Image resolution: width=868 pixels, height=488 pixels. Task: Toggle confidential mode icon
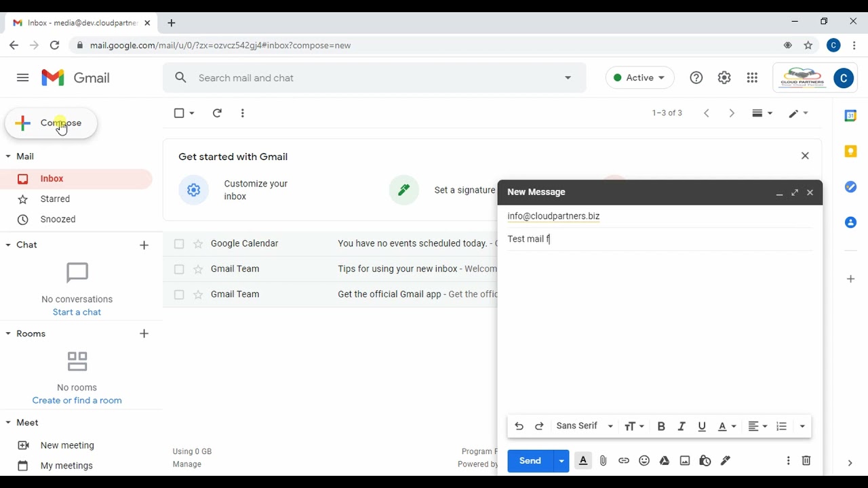(705, 461)
